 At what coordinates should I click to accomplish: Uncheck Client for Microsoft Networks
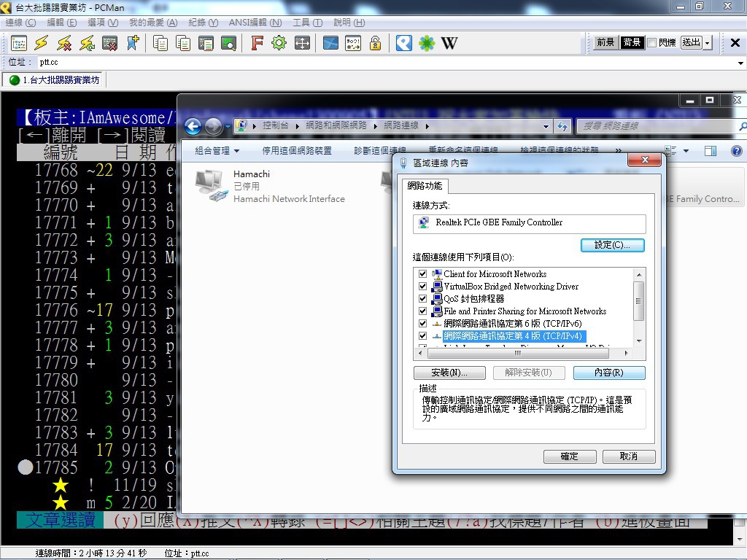click(422, 274)
